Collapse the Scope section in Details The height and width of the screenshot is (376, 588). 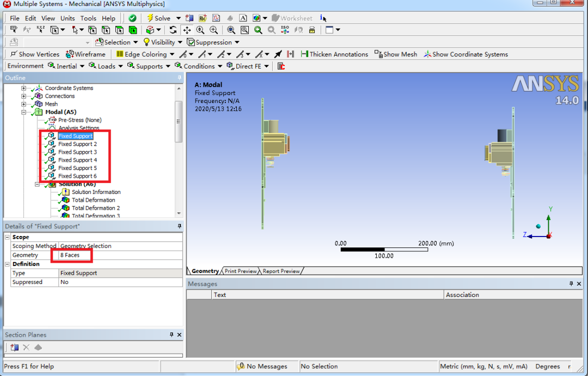[7, 237]
